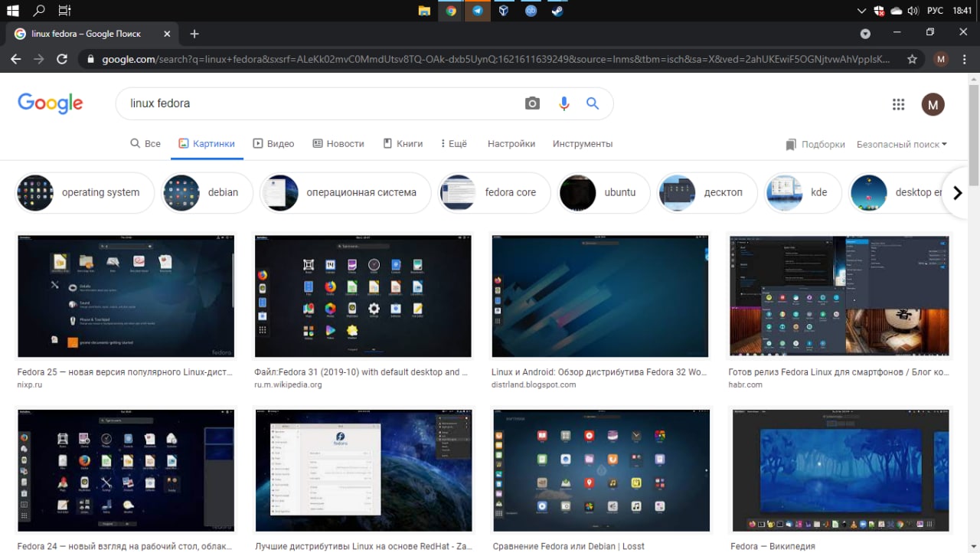
Task: Go back to the previous page
Action: (15, 59)
